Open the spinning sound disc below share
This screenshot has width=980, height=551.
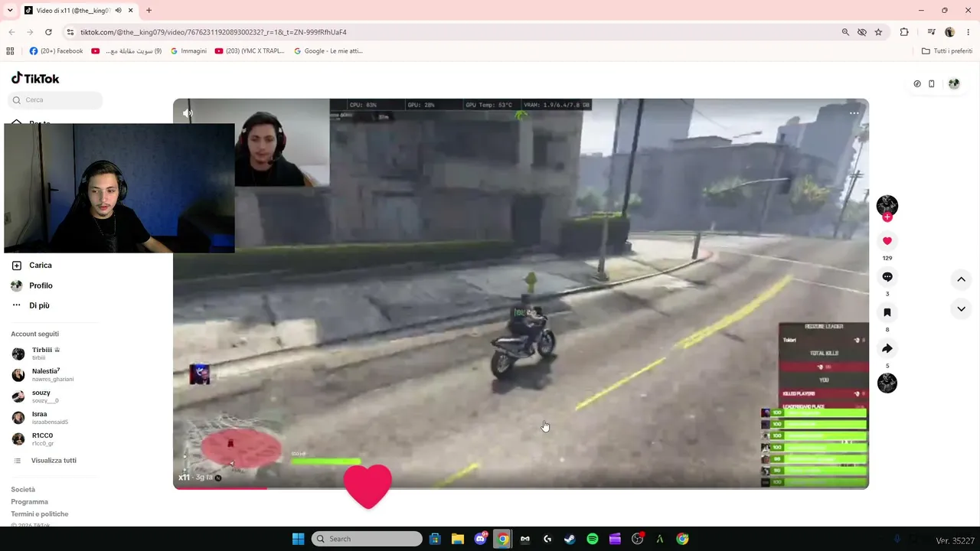887,383
